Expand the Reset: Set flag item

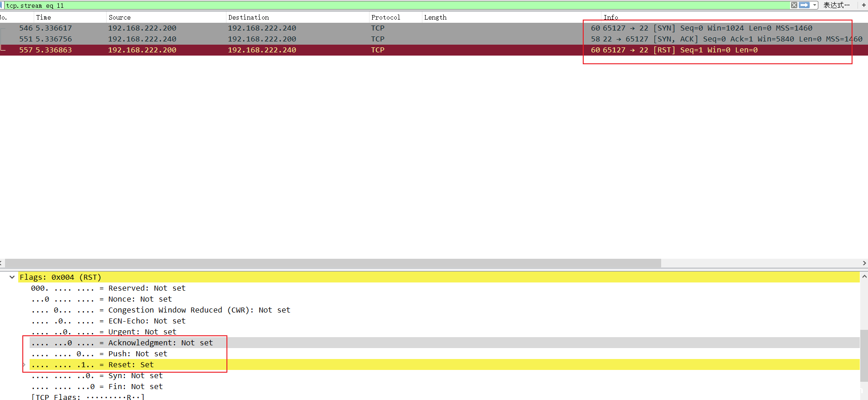point(24,365)
